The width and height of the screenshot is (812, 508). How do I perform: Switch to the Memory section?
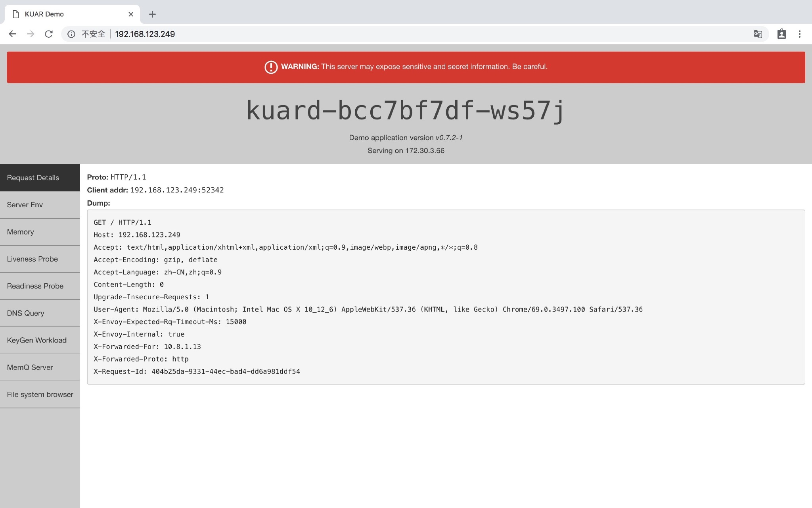[x=40, y=232]
